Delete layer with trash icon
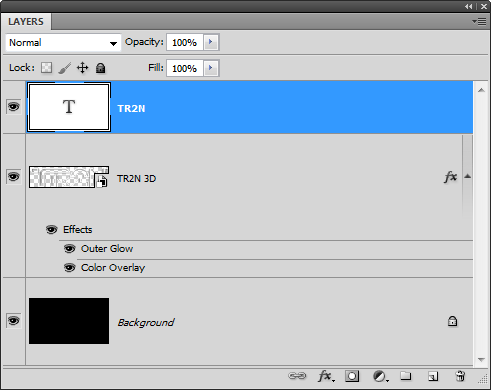491x390 pixels. point(460,376)
